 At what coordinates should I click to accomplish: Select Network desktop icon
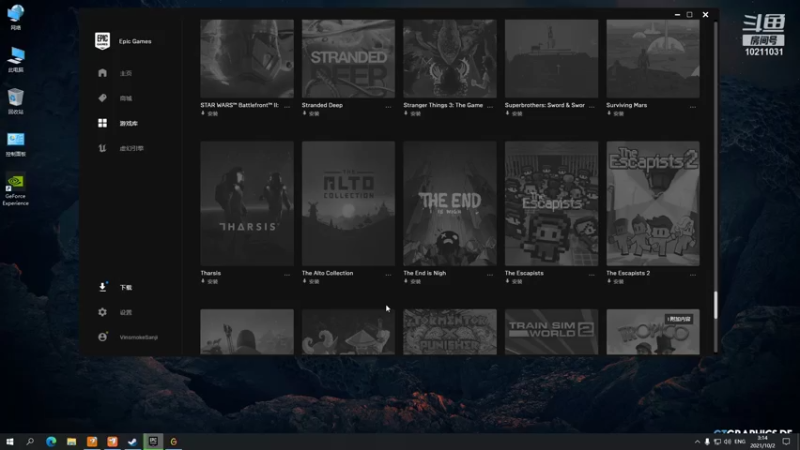[16, 17]
